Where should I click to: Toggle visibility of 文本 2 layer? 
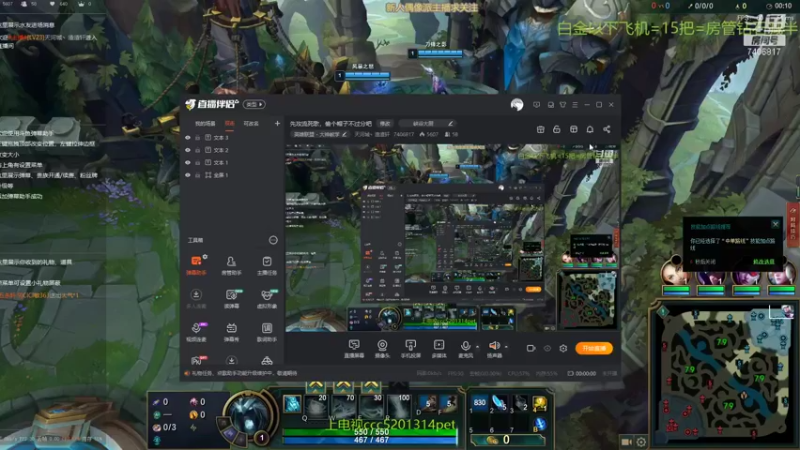pyautogui.click(x=188, y=150)
